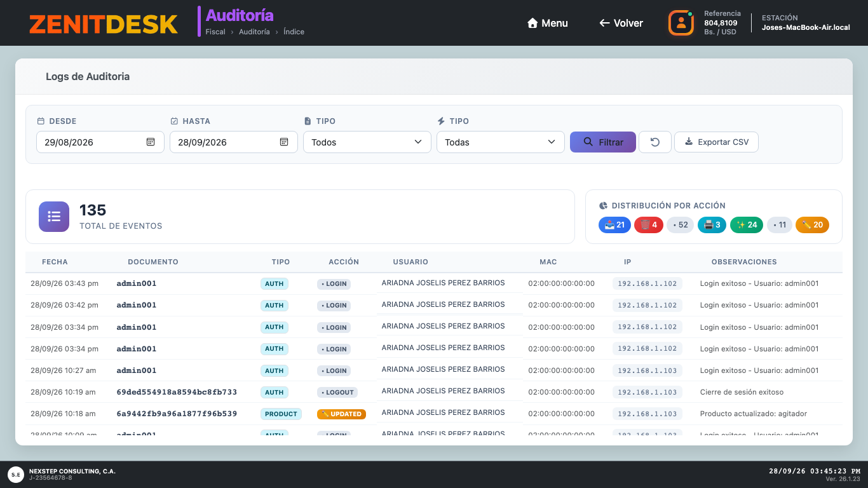
Task: Click the purple list icon beside 135
Action: (x=54, y=217)
